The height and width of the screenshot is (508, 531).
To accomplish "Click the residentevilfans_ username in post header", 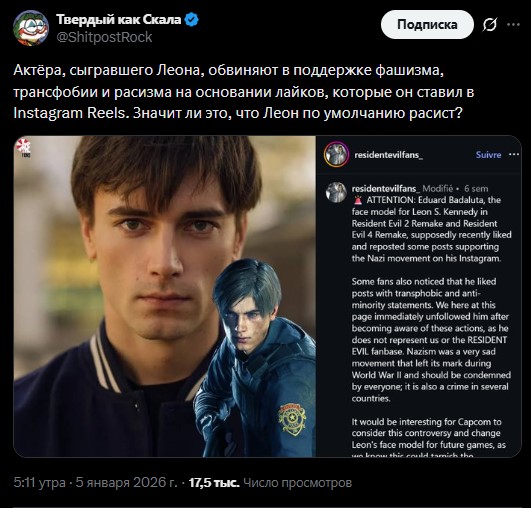I will point(388,155).
